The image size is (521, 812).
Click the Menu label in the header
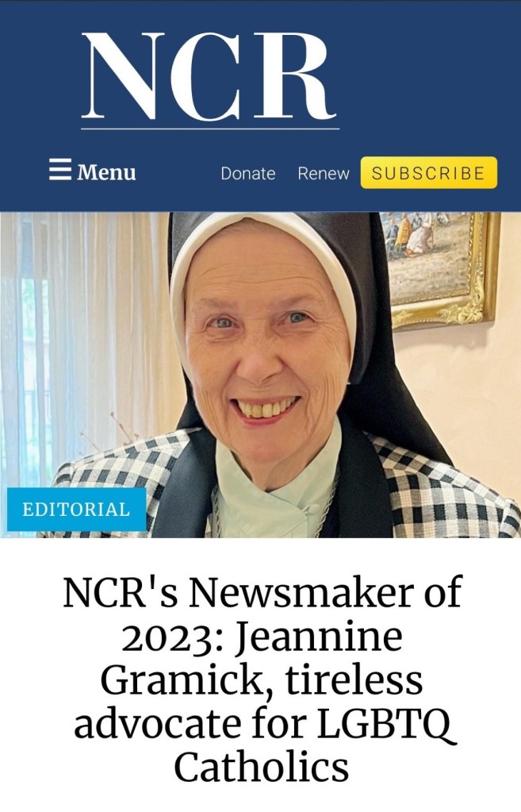106,172
